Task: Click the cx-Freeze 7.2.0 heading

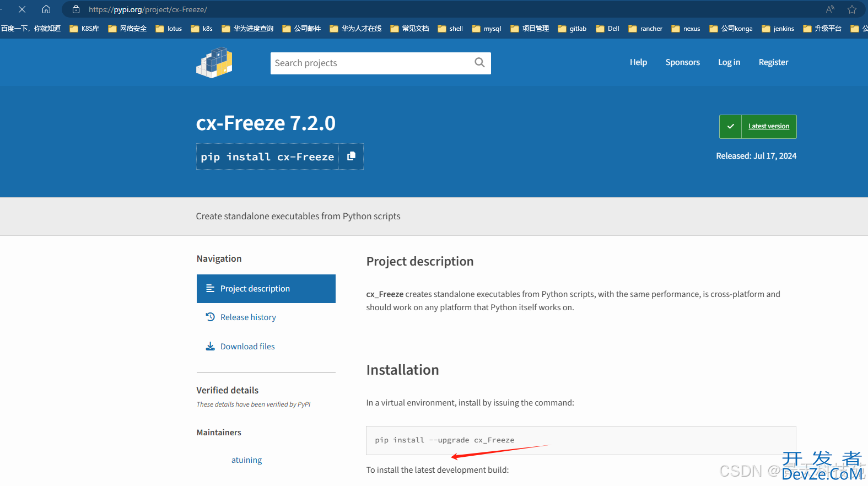Action: click(266, 123)
